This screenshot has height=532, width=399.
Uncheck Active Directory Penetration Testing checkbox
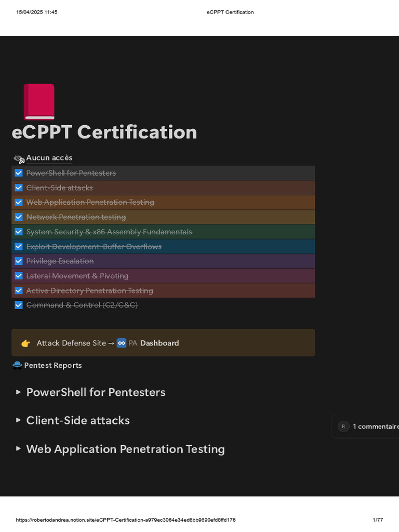click(19, 290)
